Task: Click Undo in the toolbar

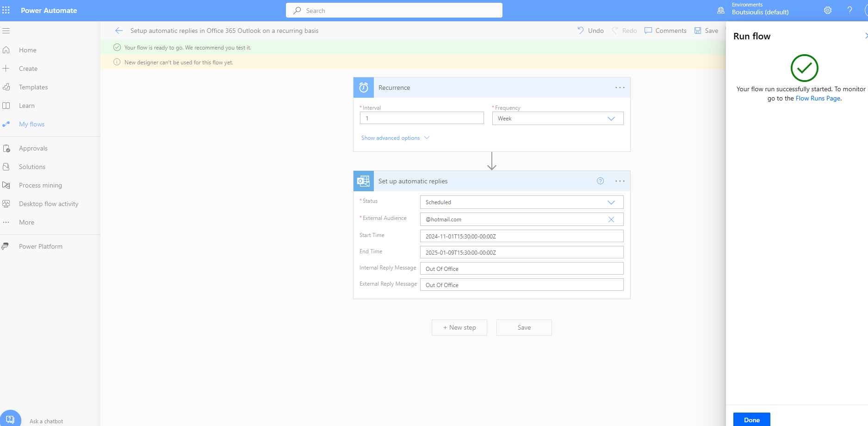Action: click(590, 31)
